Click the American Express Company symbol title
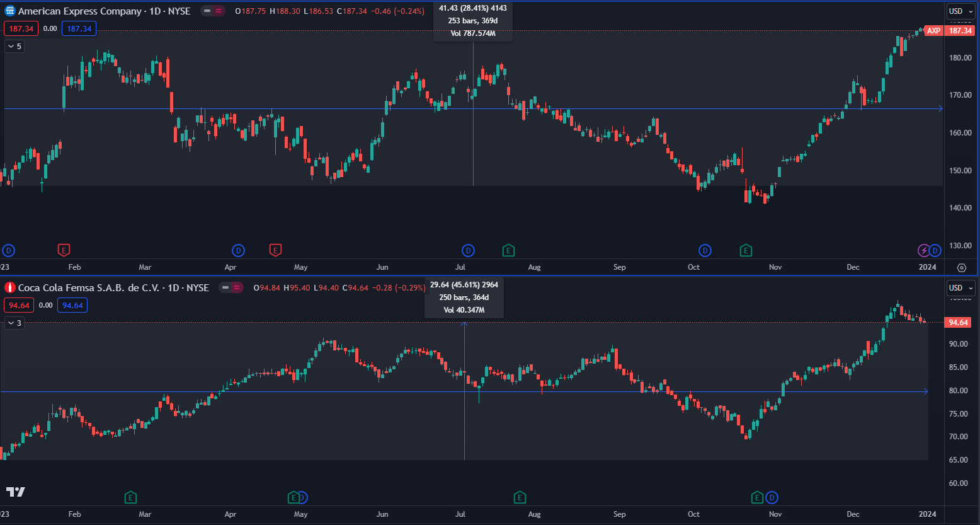 click(x=80, y=11)
